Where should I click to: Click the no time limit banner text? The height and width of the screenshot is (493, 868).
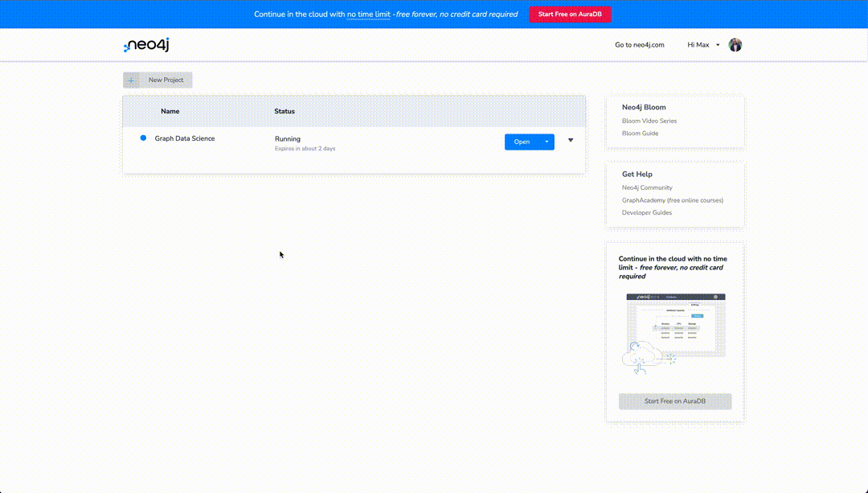point(369,14)
